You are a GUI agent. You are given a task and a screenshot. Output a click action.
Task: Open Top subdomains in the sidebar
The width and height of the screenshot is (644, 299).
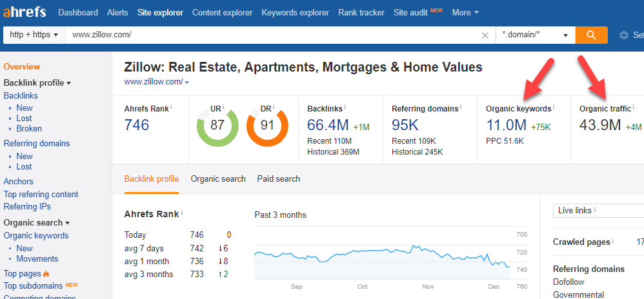pos(33,285)
